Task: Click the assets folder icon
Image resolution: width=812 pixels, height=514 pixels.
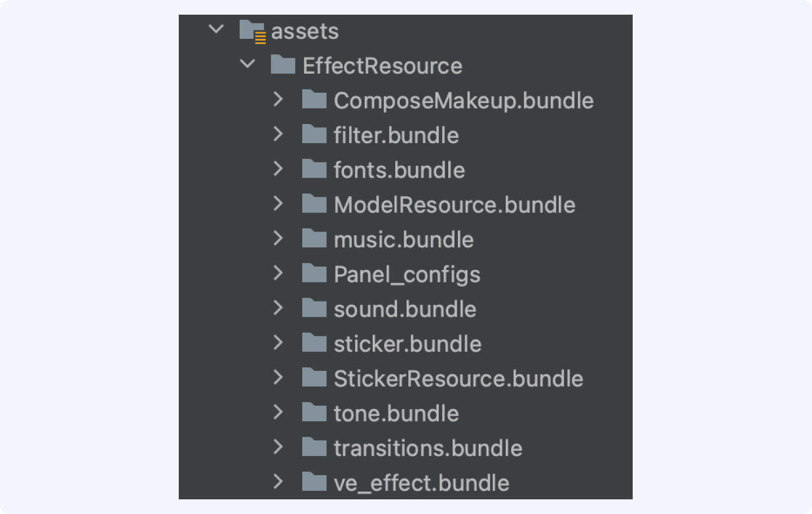Action: pos(252,31)
